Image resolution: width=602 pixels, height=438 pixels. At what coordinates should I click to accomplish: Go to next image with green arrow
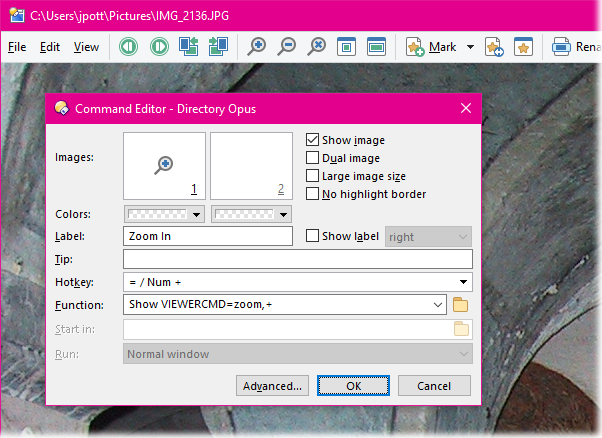(x=159, y=47)
